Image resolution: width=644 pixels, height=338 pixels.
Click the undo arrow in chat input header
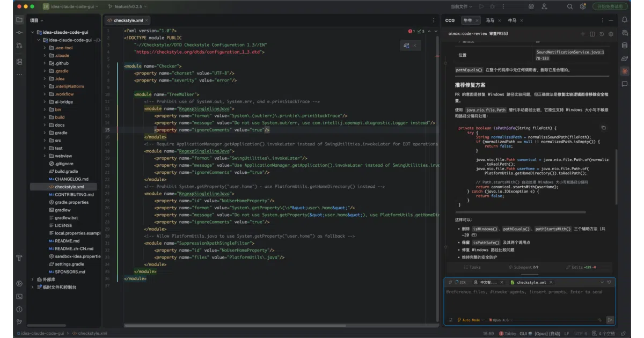click(609, 282)
